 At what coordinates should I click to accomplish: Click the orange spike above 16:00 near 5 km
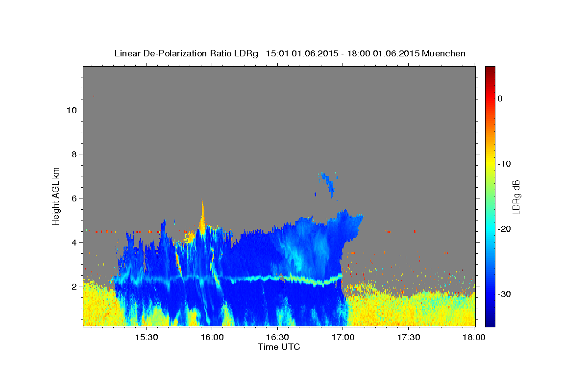(202, 218)
